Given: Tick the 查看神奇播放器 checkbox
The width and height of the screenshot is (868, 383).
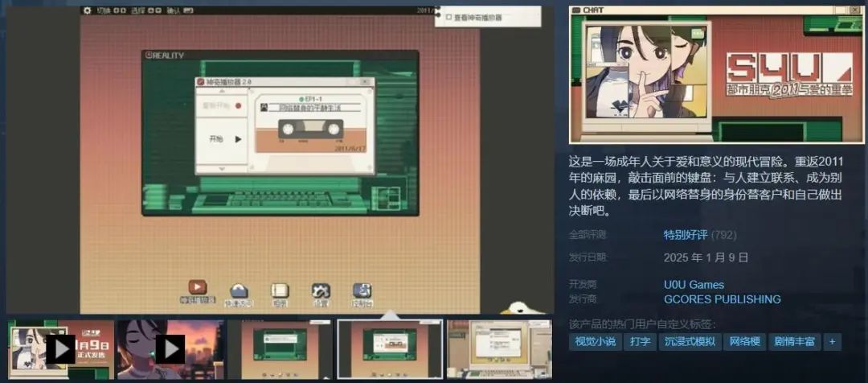Looking at the screenshot, I should click(x=449, y=17).
